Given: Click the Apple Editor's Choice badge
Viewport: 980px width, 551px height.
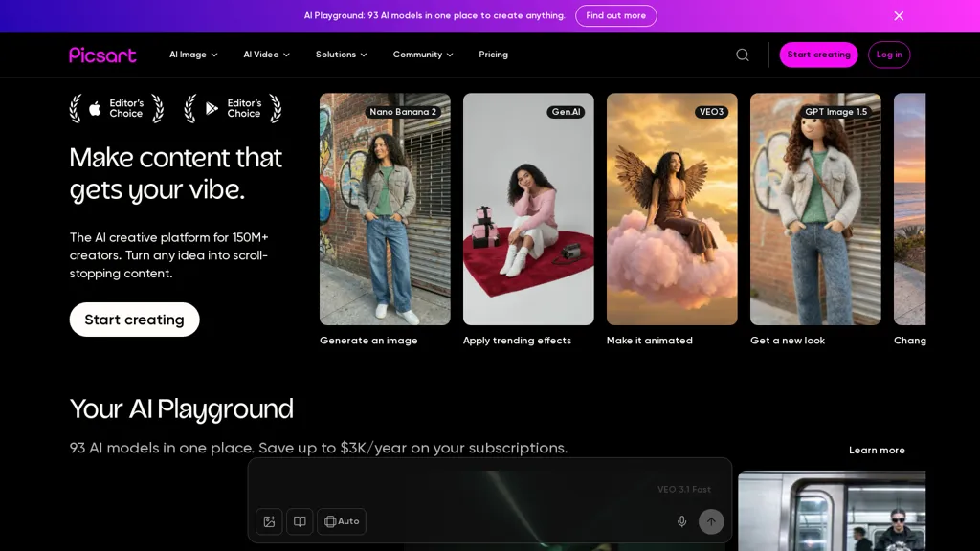Looking at the screenshot, I should (117, 108).
